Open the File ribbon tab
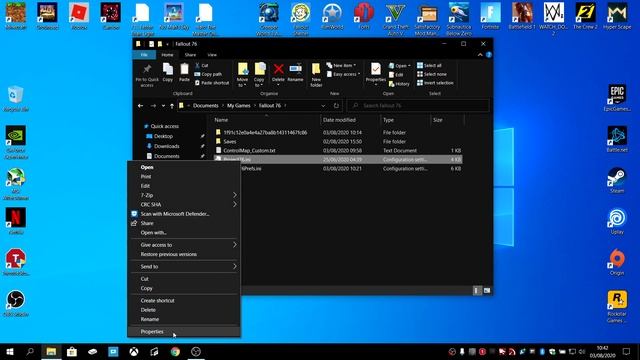This screenshot has width=640, height=360. pos(144,55)
